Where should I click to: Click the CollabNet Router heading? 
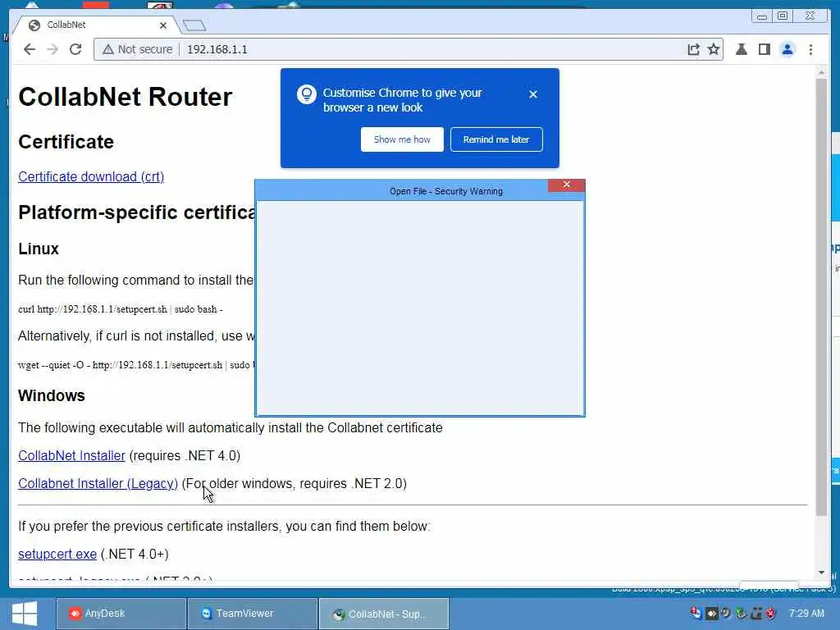click(x=126, y=97)
